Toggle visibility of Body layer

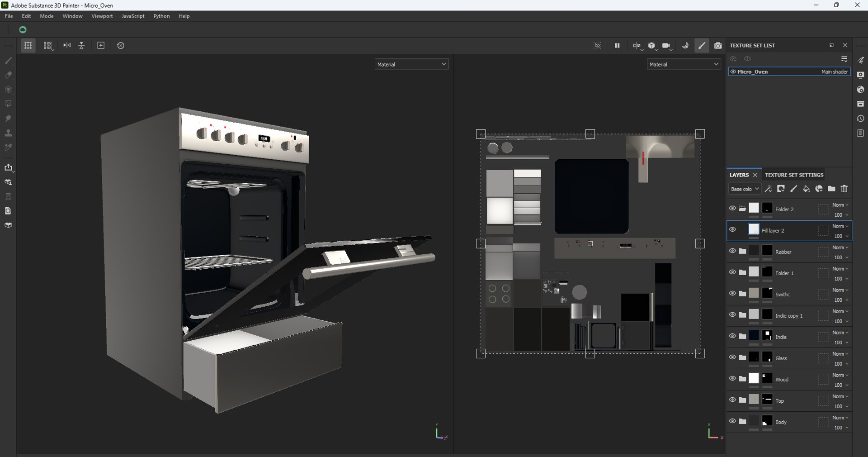[x=732, y=421]
